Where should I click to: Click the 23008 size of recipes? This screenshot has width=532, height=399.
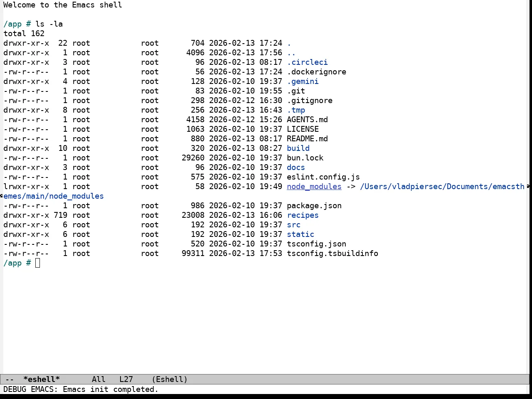coord(193,215)
